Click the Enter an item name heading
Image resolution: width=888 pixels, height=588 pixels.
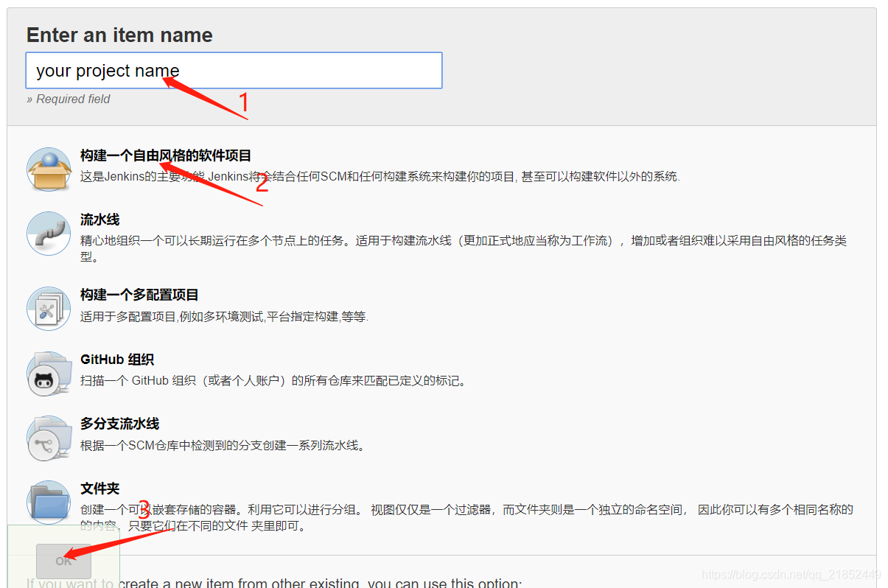[119, 35]
